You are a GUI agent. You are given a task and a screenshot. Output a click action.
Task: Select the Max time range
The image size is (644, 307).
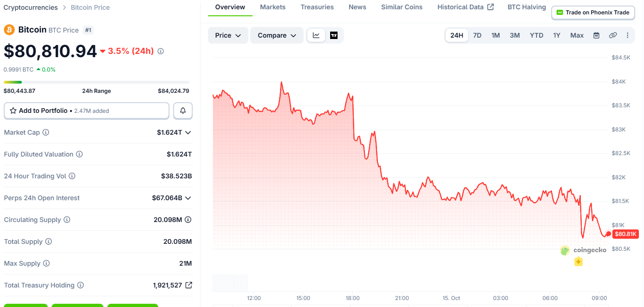(577, 35)
